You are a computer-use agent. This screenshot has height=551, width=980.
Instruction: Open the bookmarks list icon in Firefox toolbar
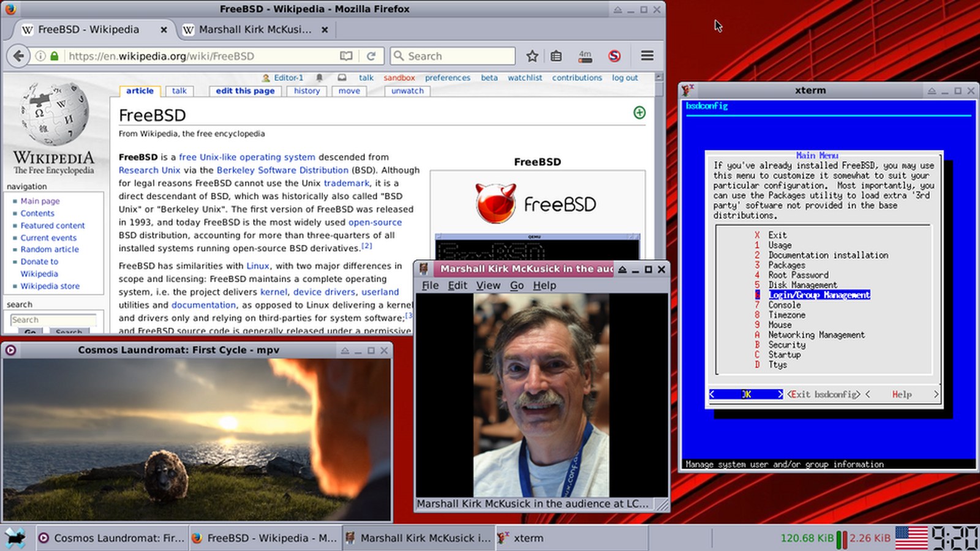coord(556,56)
